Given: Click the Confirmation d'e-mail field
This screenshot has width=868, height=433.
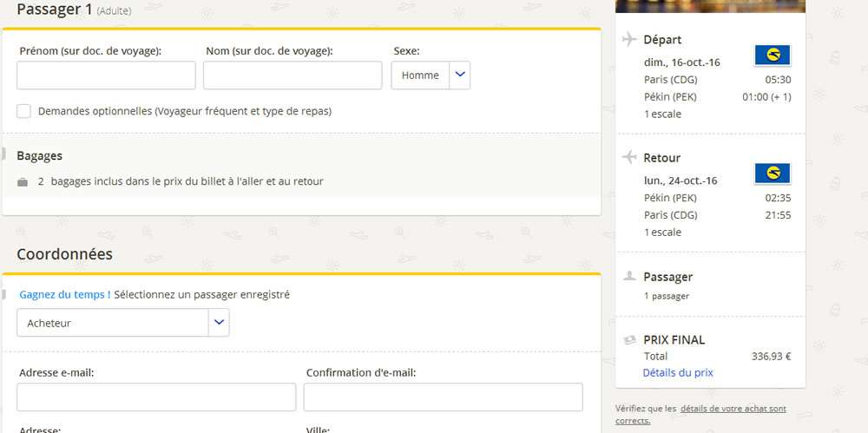Looking at the screenshot, I should (x=443, y=397).
